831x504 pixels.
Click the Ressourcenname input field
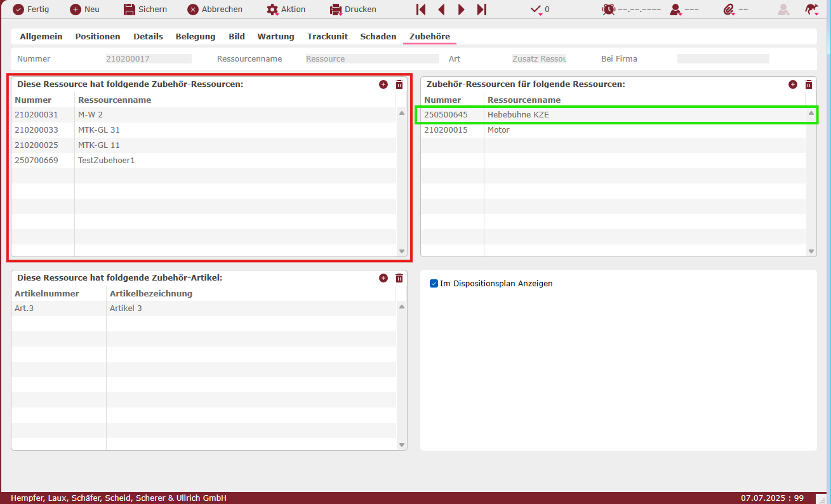(372, 58)
